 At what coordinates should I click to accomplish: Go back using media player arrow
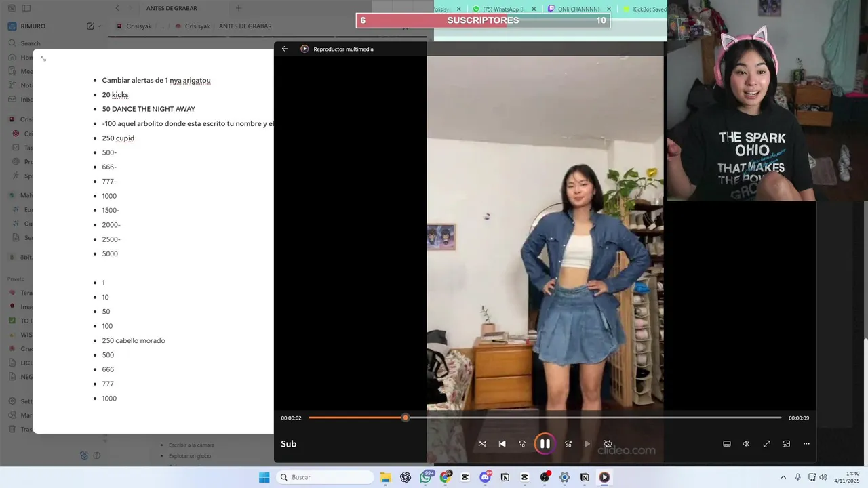pos(285,49)
